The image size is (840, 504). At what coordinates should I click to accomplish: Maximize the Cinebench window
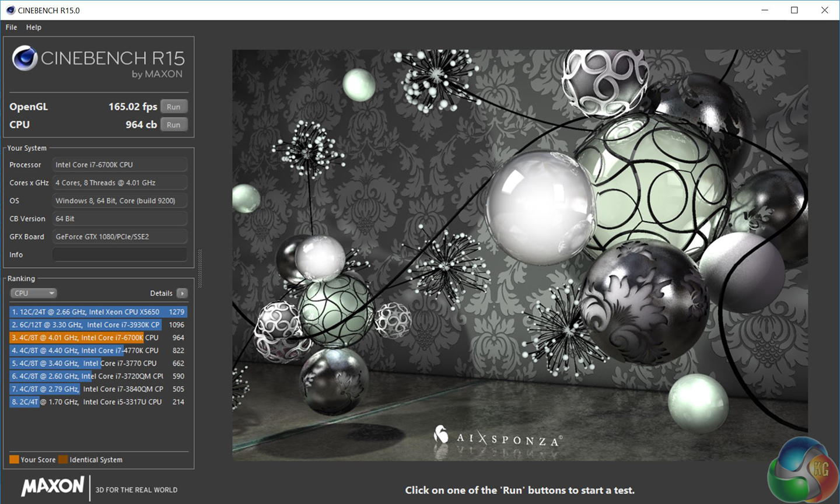click(x=794, y=10)
